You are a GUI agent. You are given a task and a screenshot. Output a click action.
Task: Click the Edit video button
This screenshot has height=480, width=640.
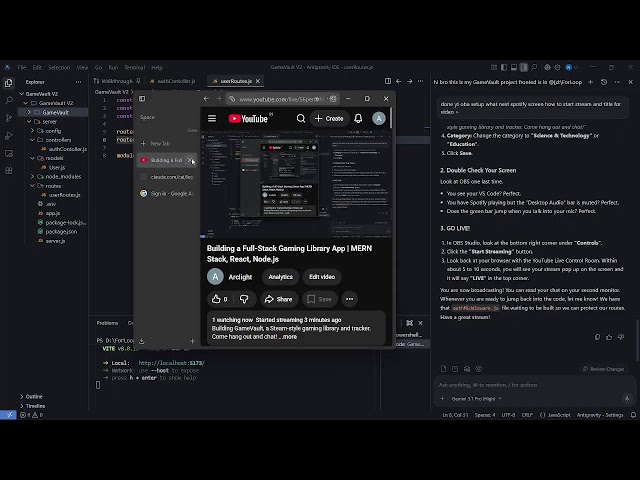[322, 277]
